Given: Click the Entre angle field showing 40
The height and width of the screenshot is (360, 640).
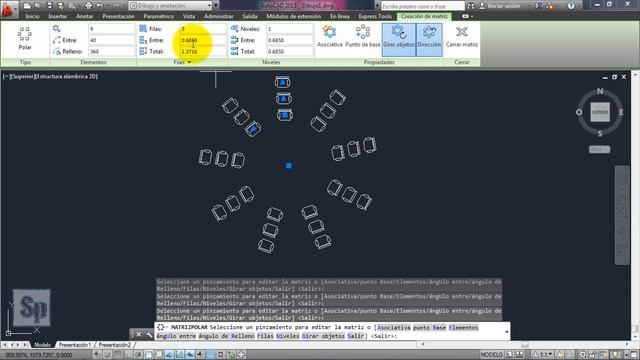Looking at the screenshot, I should (111, 40).
